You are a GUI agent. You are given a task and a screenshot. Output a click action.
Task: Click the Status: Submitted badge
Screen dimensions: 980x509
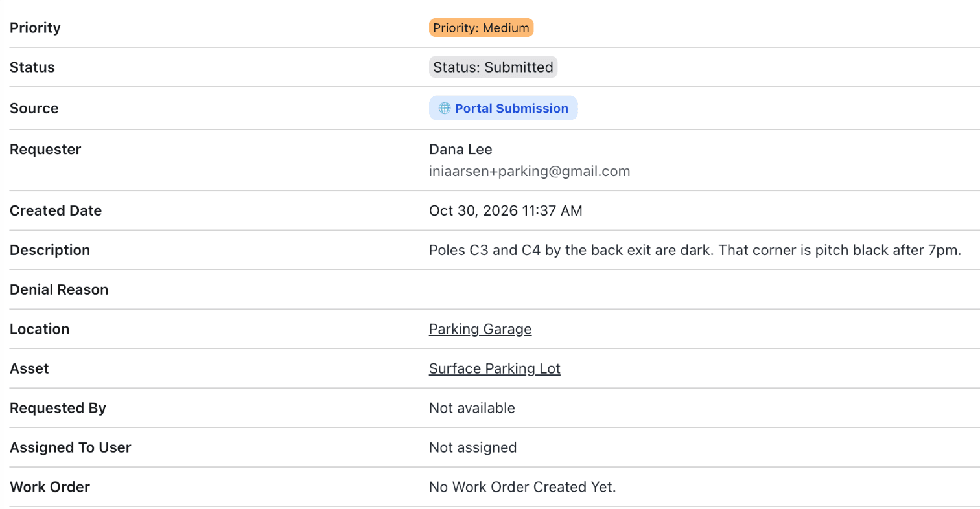(493, 67)
